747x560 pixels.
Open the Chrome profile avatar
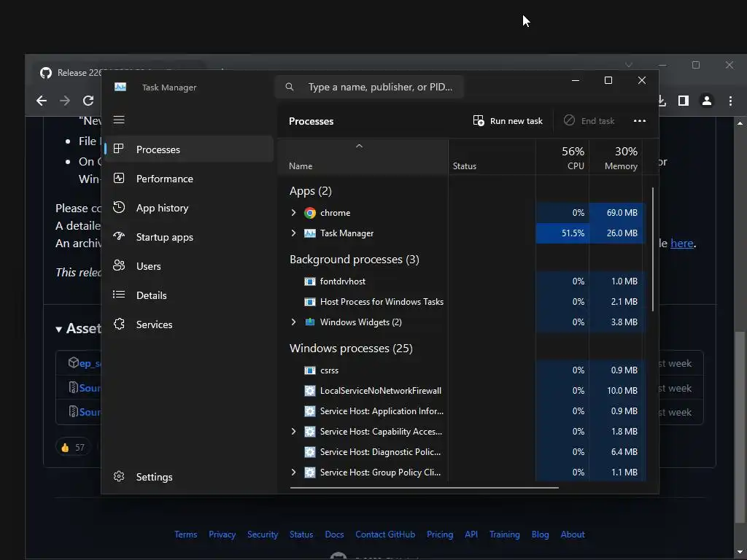(707, 101)
